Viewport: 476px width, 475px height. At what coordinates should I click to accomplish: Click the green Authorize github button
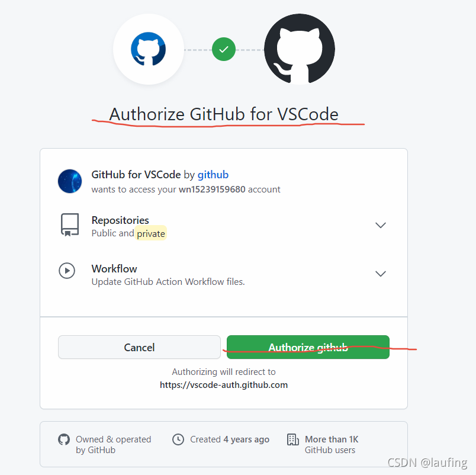[x=308, y=347]
